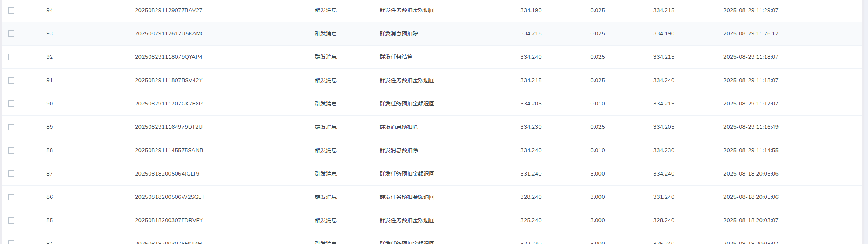Tick the row 87 selection box
Screen dimensions: 868x244
[x=11, y=174]
